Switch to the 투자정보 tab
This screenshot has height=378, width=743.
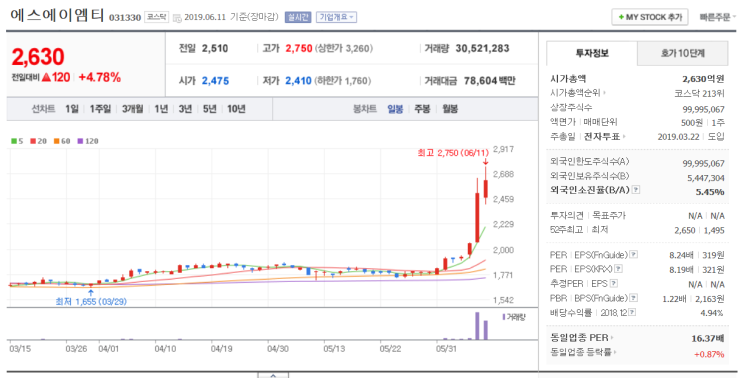click(592, 54)
